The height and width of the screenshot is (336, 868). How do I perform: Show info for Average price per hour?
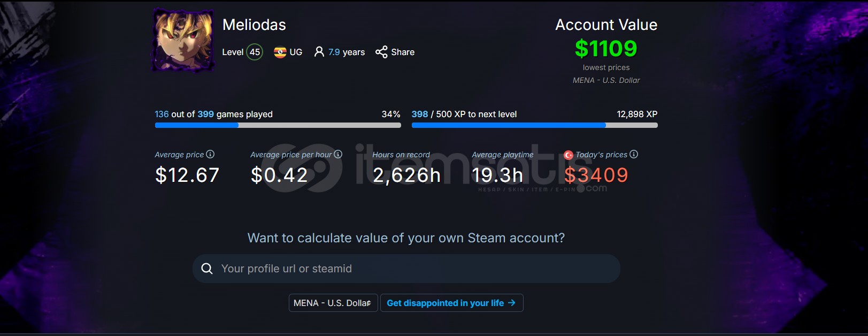[338, 154]
